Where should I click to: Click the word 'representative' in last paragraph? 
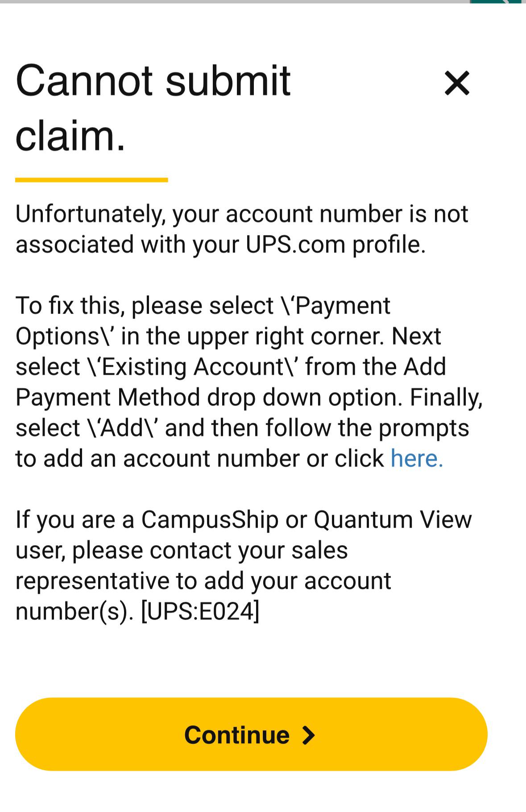92,581
